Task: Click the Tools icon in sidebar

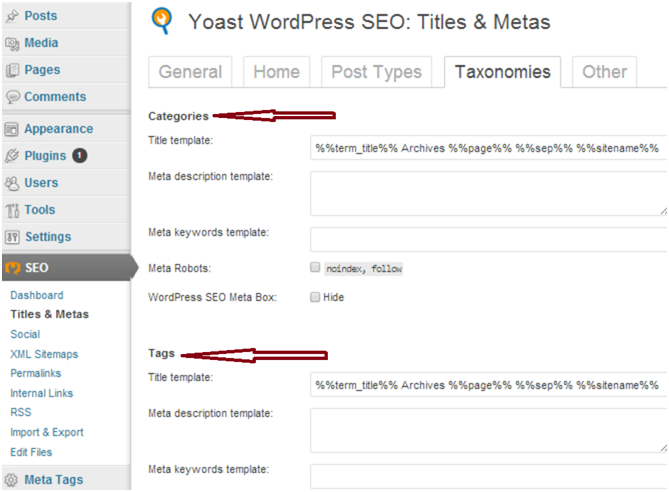Action: click(12, 210)
